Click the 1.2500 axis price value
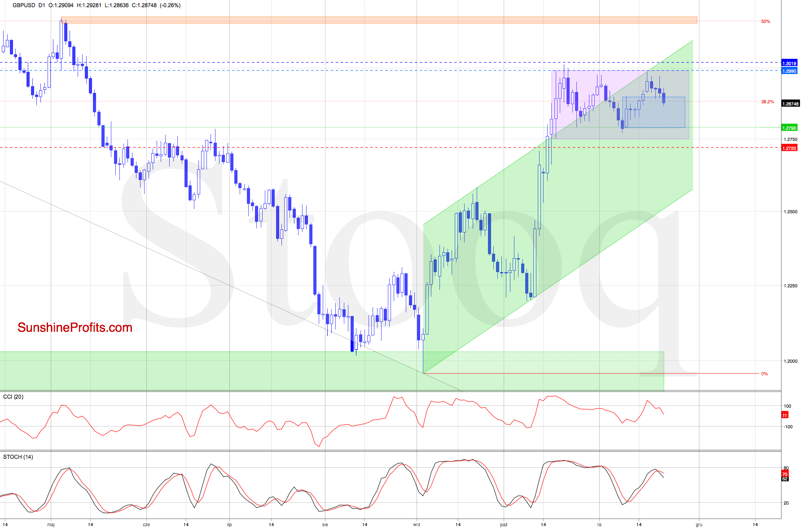 790,212
